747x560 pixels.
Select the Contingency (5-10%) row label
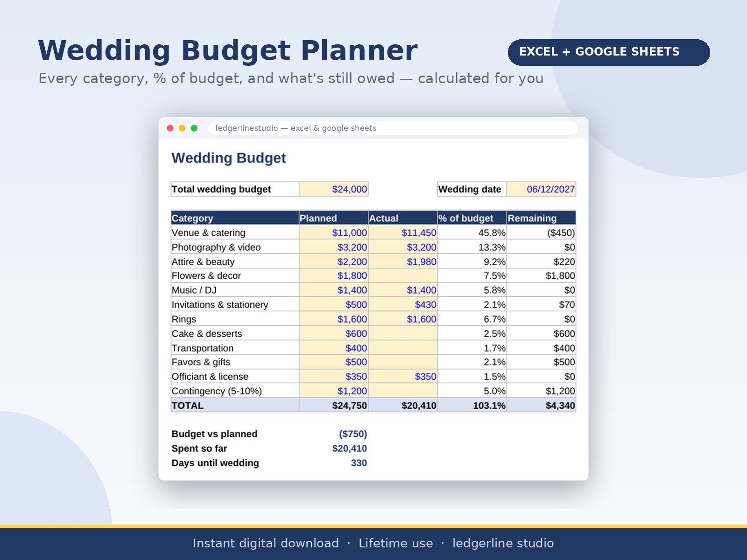(235, 391)
